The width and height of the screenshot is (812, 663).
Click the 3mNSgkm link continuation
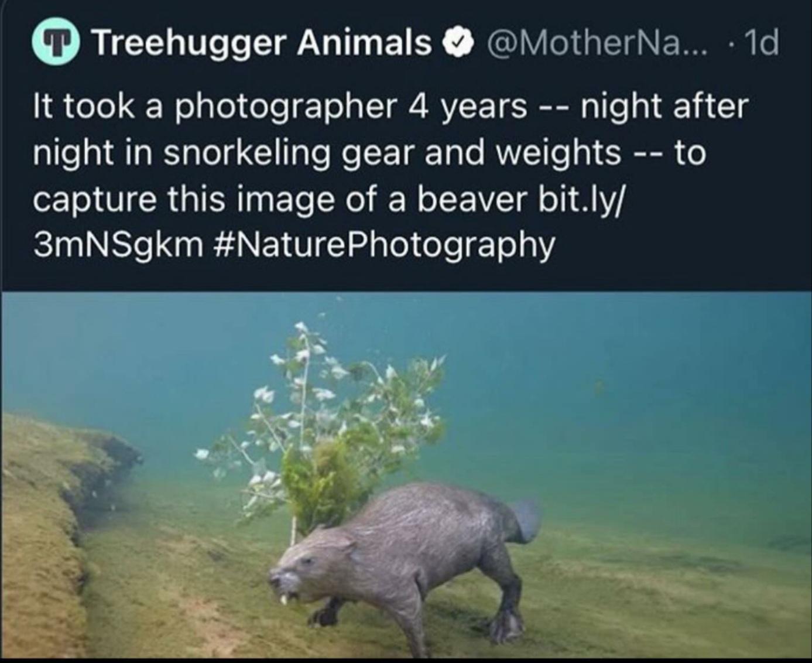[x=117, y=245]
